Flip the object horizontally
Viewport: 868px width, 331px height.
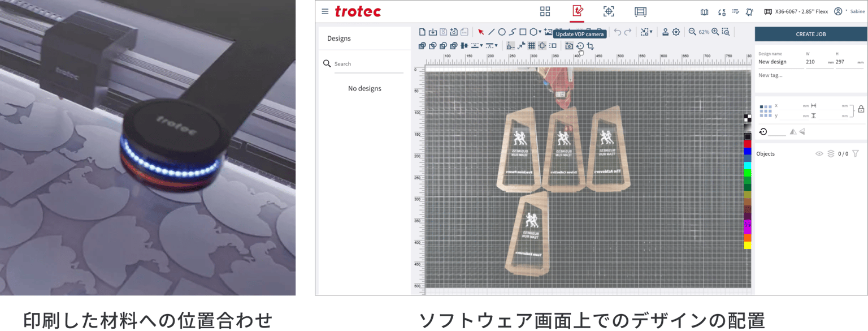tap(793, 131)
